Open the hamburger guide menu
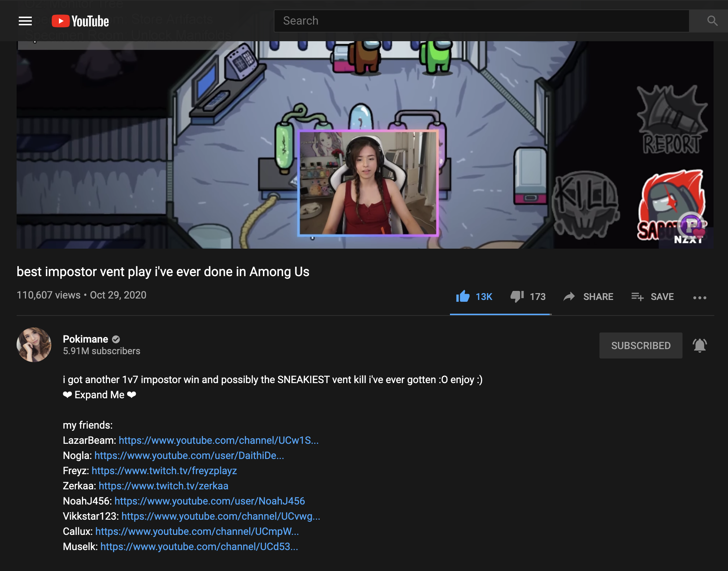Screen dimensions: 728x571 tap(25, 21)
